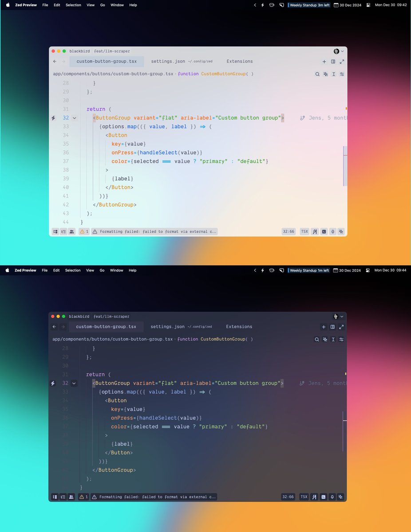411x532 pixels.
Task: Open the notifications bell in the dark-theme status bar
Action: (x=332, y=497)
